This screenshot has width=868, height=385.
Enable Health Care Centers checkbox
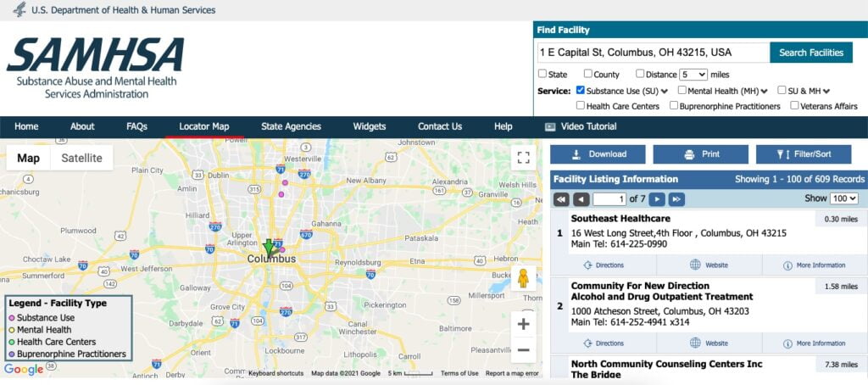[580, 105]
